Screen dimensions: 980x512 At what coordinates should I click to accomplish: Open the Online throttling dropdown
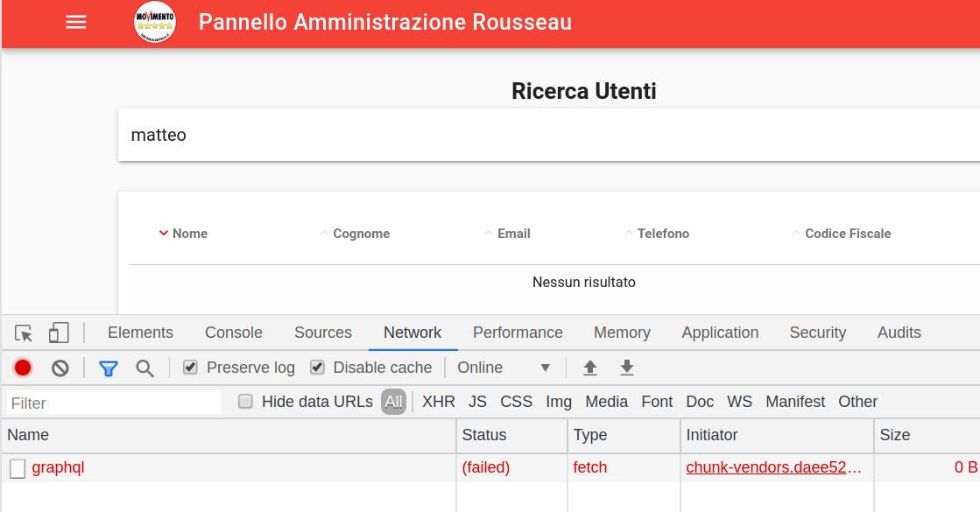pos(504,367)
